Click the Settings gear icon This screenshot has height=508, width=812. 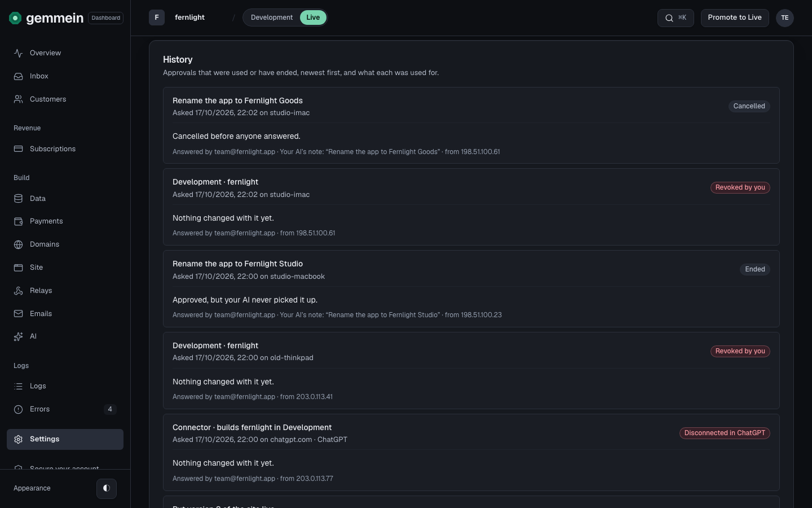pyautogui.click(x=19, y=439)
